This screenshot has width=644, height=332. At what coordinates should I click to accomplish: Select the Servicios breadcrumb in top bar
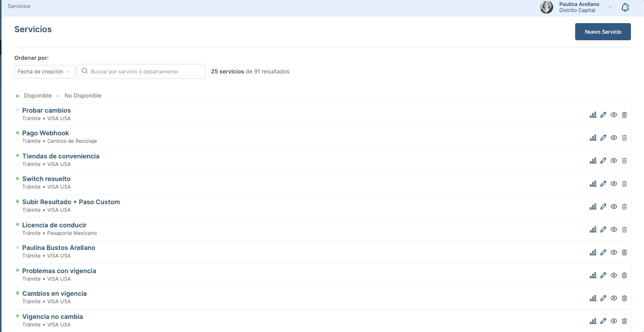tap(19, 6)
